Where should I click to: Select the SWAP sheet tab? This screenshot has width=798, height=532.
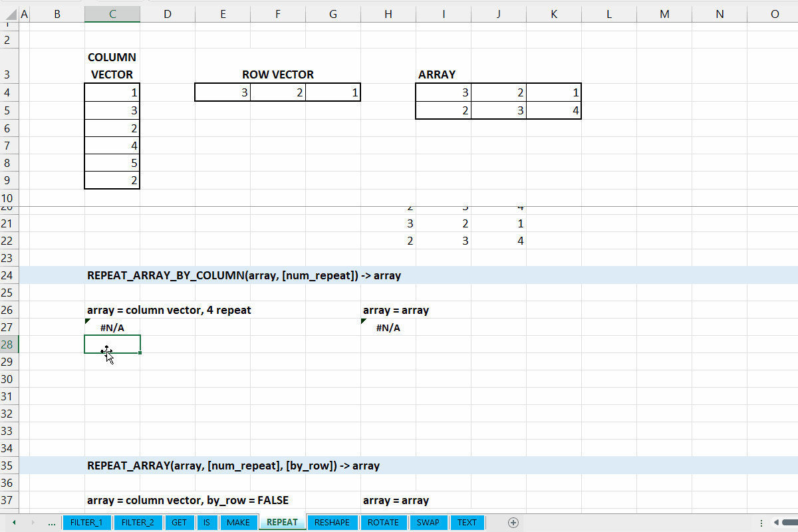pyautogui.click(x=428, y=523)
